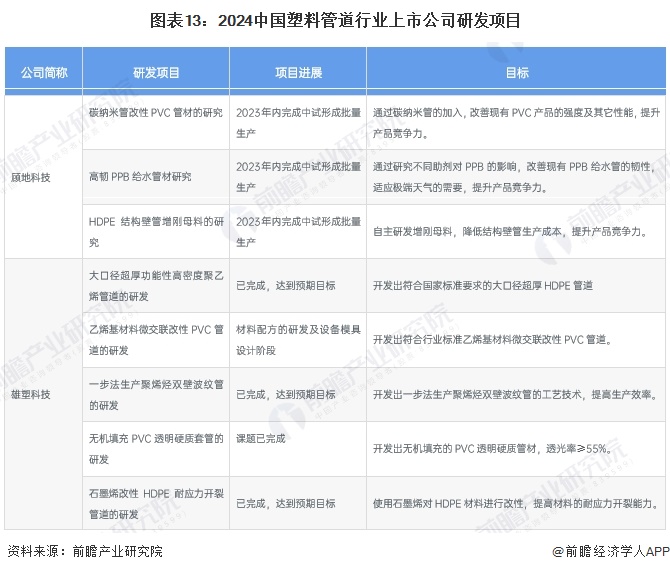Click goal text 使用石墨烯对 HDPE 材料进行改性

pyautogui.click(x=516, y=504)
